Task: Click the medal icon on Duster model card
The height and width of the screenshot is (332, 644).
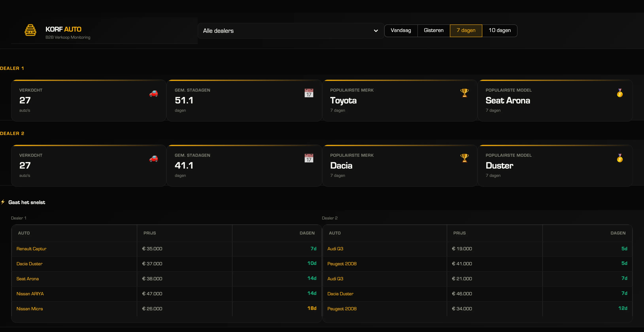Action: pyautogui.click(x=620, y=158)
